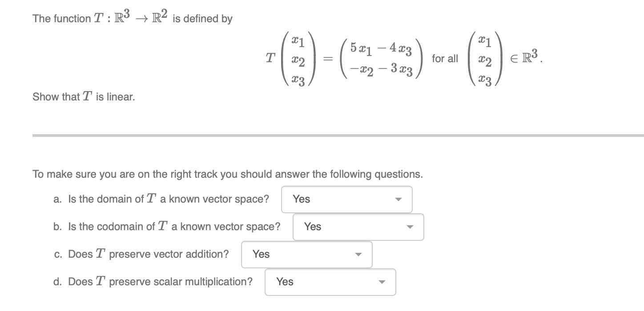The height and width of the screenshot is (311, 644).
Task: Open the dropdown for question d
Action: [330, 282]
